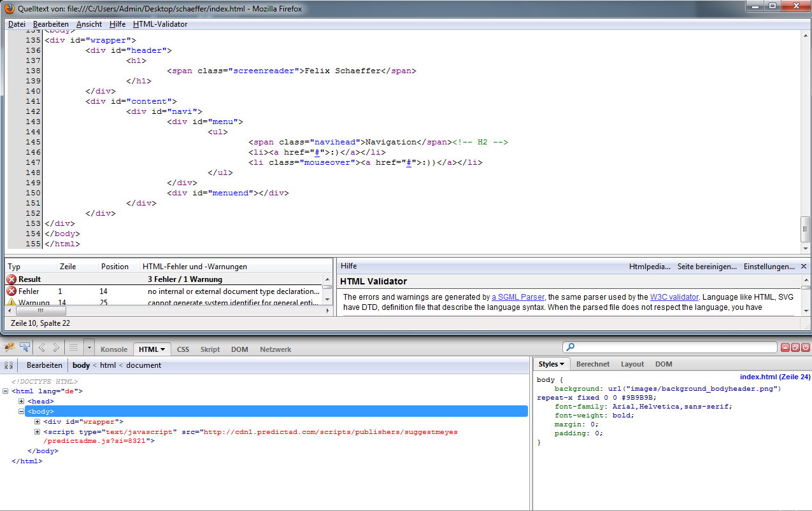
Task: Switch to the Netzwerk tab
Action: [x=275, y=349]
